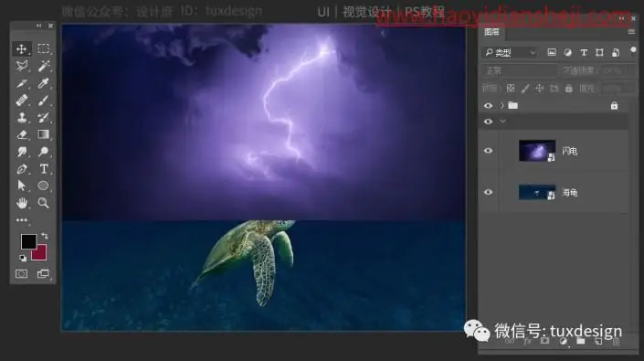Swap foreground and background colors
The image size is (644, 361).
click(x=45, y=236)
